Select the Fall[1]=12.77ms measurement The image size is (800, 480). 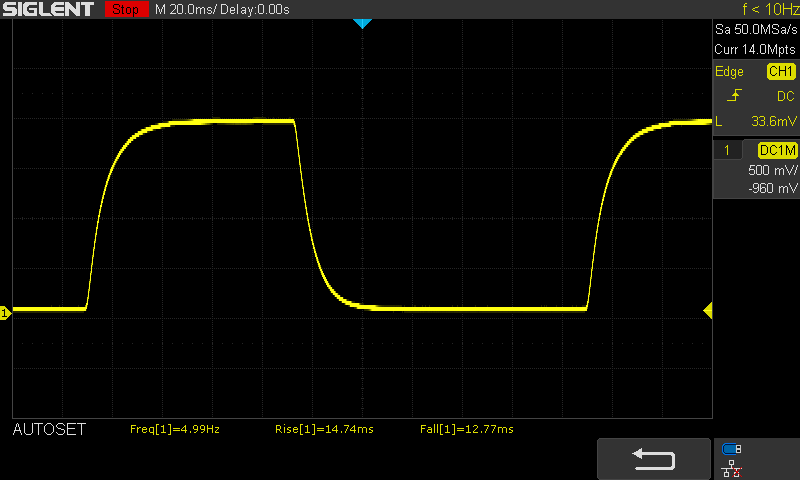467,429
